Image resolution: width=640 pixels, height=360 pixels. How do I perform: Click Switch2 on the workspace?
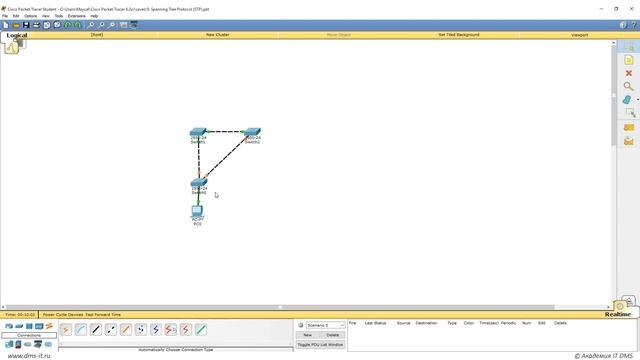(252, 132)
